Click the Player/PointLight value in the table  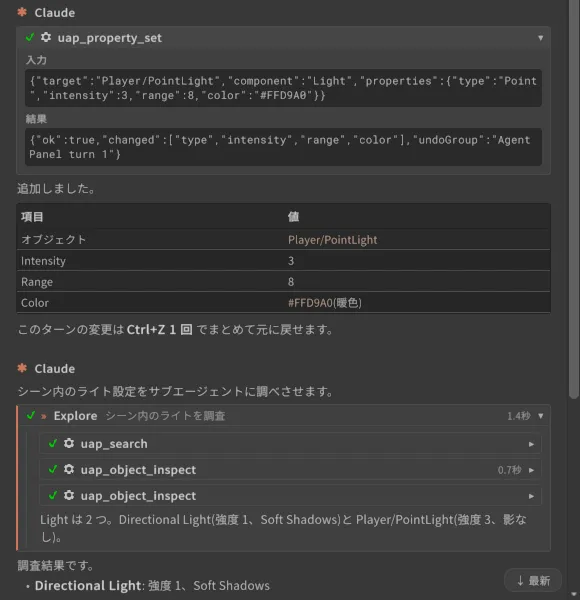click(332, 240)
